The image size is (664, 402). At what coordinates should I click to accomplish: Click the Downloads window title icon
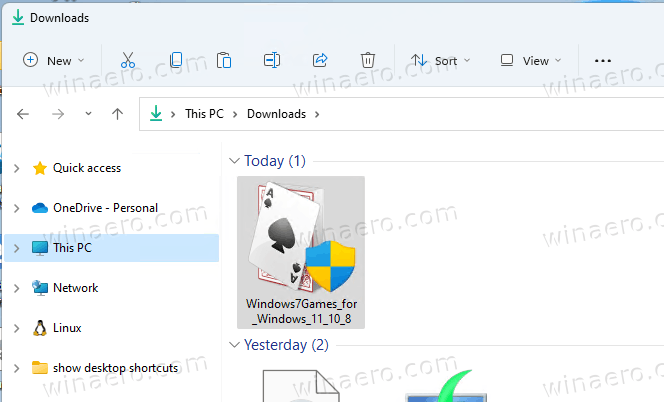(18, 18)
